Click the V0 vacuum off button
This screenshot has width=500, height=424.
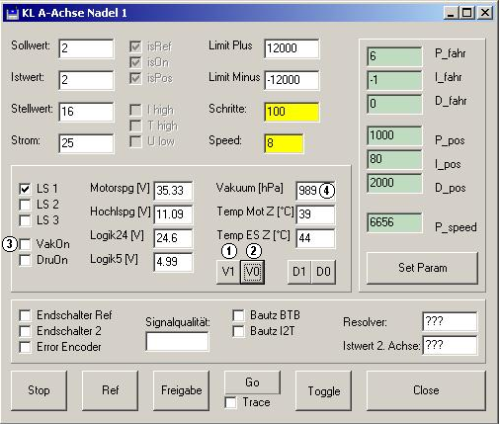(x=253, y=272)
